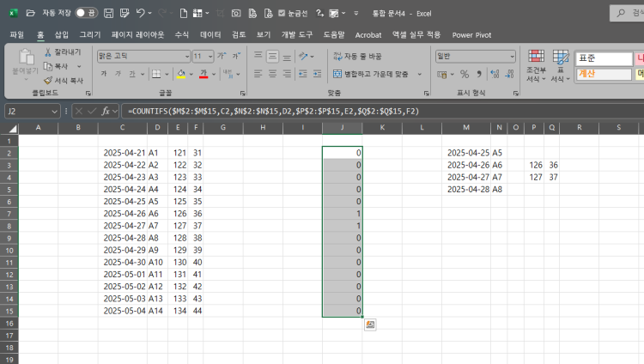Expand the Merge and Center (병합하고 가운데 맞춤) dropdown arrow

point(421,74)
